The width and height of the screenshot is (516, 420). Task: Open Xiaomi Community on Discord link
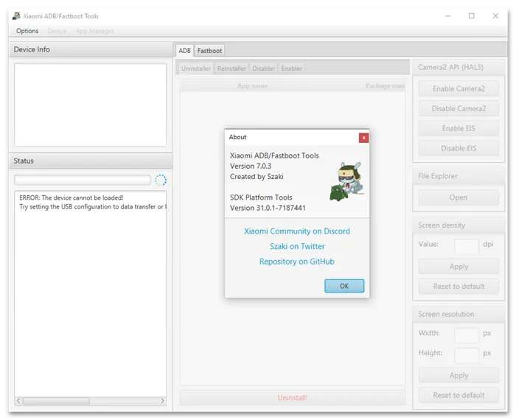(x=297, y=231)
